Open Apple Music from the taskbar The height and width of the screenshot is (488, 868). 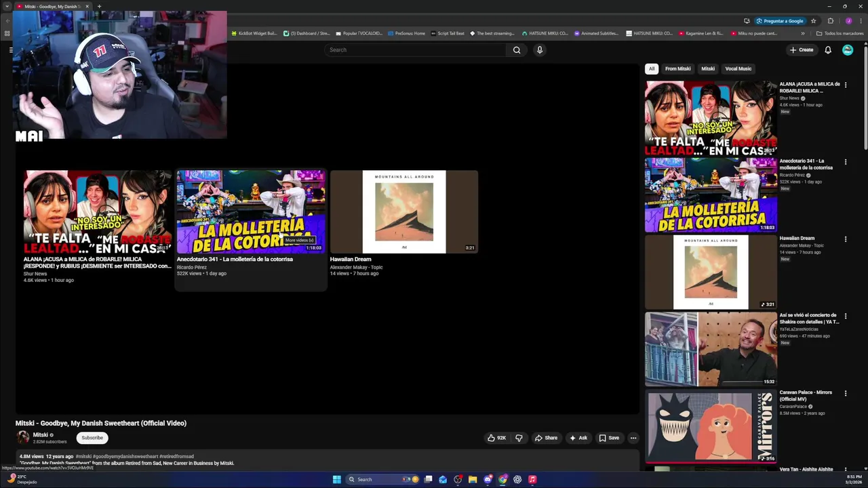(532, 479)
